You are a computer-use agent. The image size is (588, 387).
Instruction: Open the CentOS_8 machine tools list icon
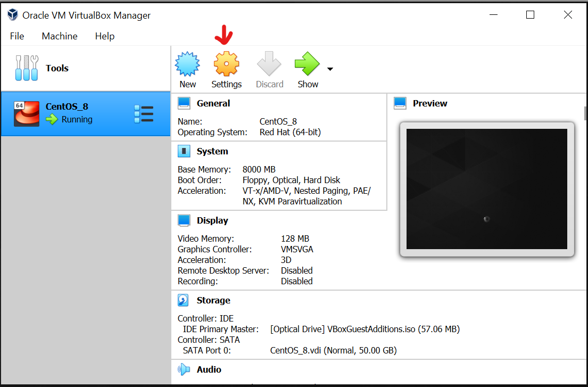point(144,114)
